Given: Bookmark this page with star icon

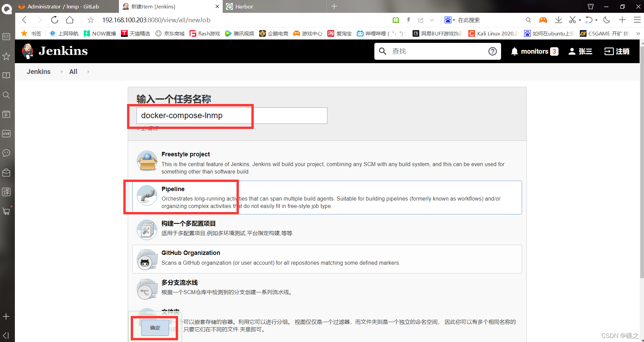Looking at the screenshot, I should coord(91,20).
